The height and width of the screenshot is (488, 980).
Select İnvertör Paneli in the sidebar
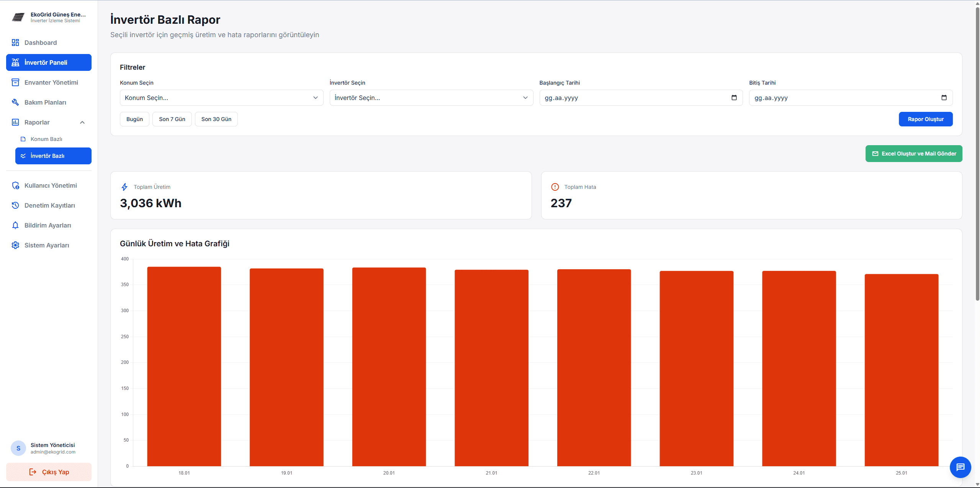click(49, 62)
